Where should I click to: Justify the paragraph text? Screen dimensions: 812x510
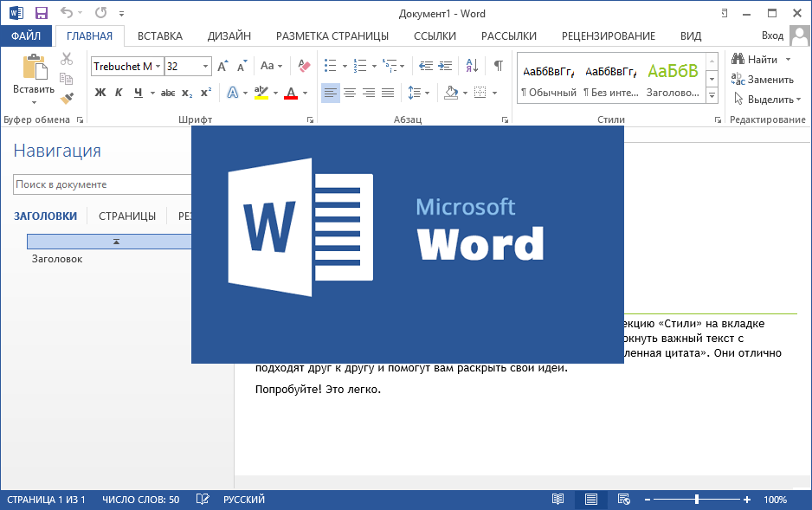tap(388, 93)
